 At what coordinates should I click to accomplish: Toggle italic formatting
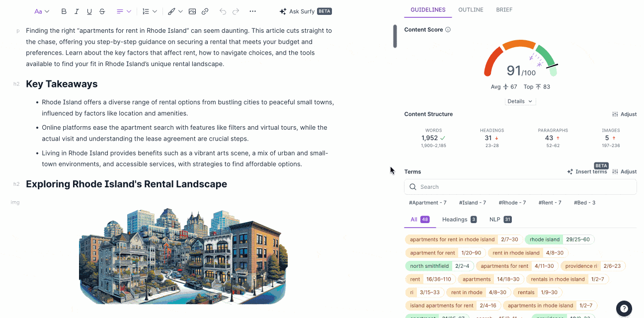(x=77, y=11)
